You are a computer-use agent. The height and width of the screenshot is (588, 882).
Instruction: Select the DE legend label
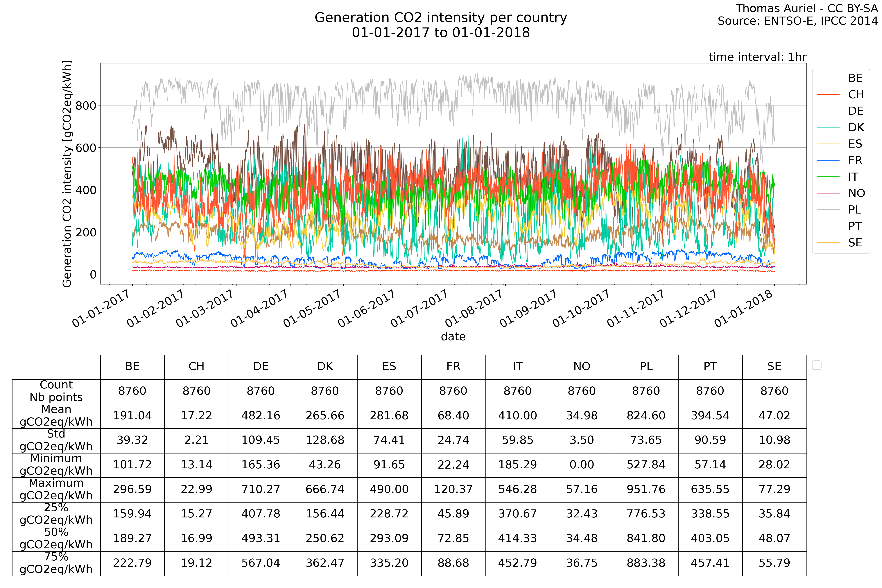click(856, 111)
